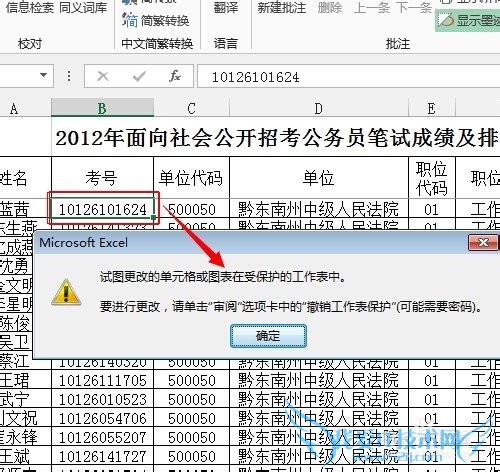Click the 删除 comment button

tap(330, 7)
